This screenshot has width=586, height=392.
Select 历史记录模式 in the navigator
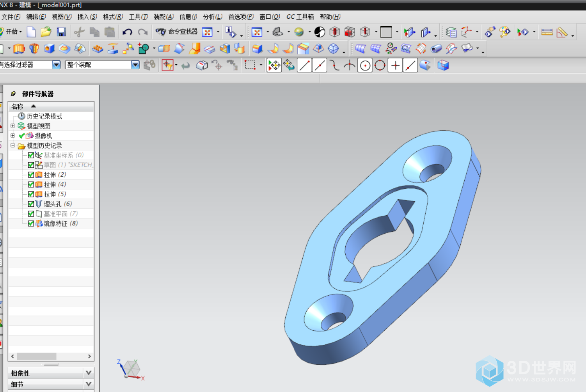(x=44, y=116)
